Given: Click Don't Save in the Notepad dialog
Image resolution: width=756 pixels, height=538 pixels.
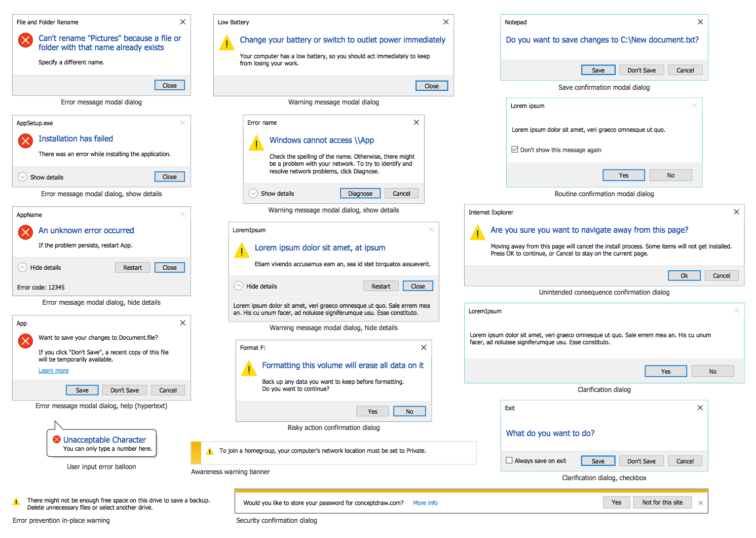Looking at the screenshot, I should point(641,70).
